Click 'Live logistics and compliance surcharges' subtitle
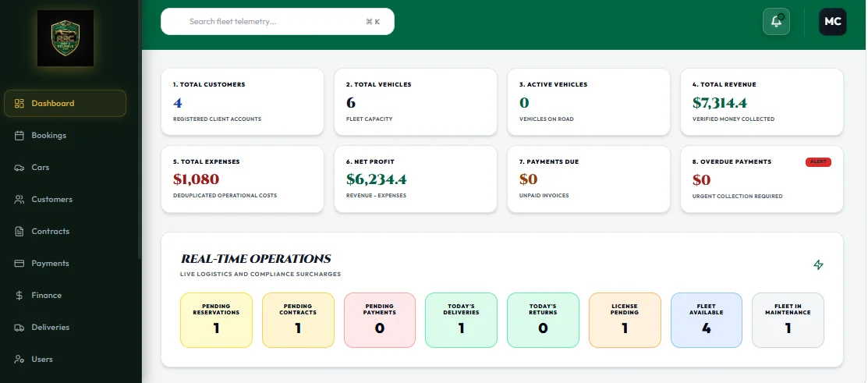Screen dimensions: 868x383 tap(260, 275)
